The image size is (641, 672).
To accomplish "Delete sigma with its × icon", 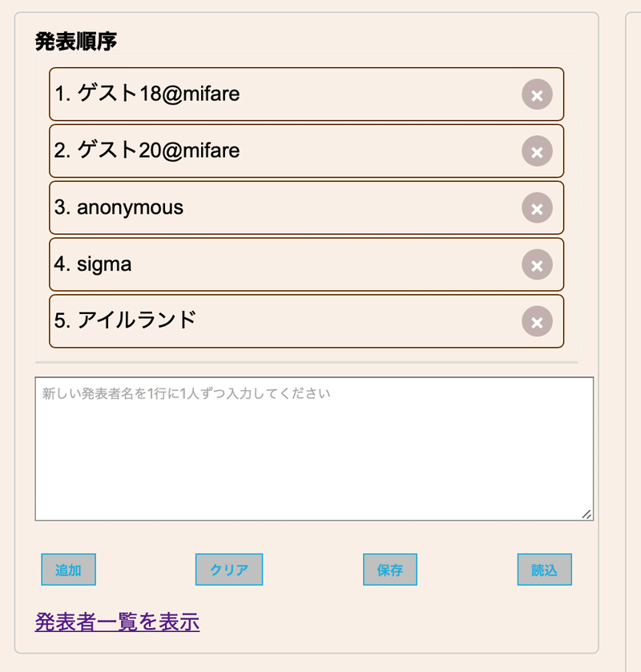I will 537,264.
